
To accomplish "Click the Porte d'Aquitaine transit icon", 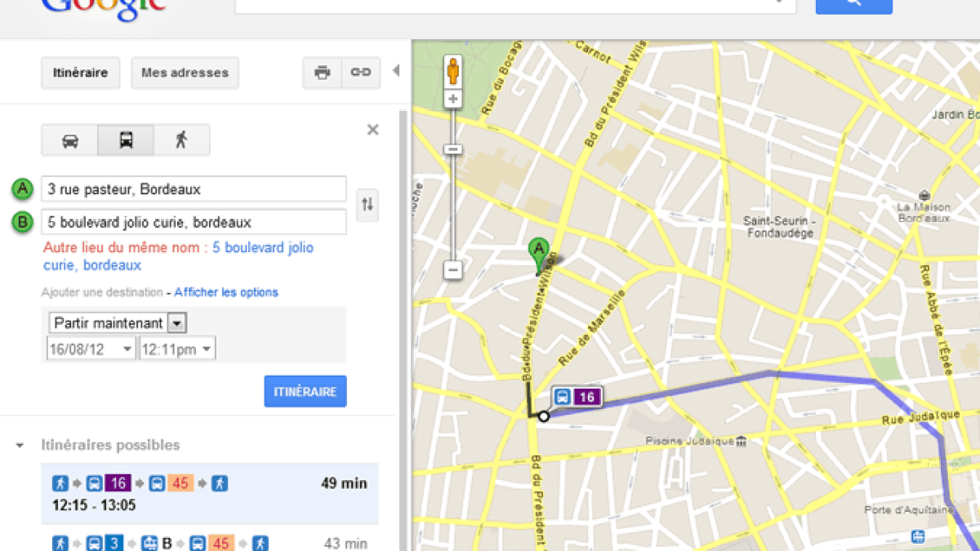I will 918,536.
